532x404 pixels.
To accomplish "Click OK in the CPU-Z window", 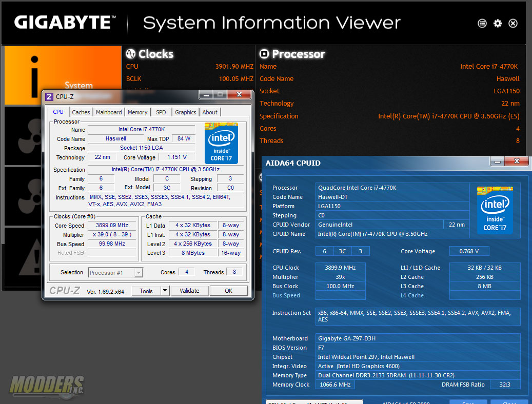I will [229, 291].
